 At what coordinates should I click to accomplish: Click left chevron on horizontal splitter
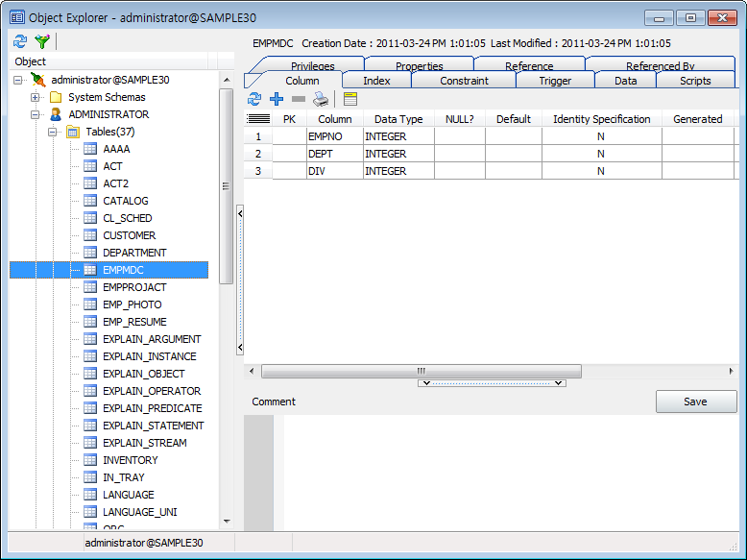tap(427, 383)
